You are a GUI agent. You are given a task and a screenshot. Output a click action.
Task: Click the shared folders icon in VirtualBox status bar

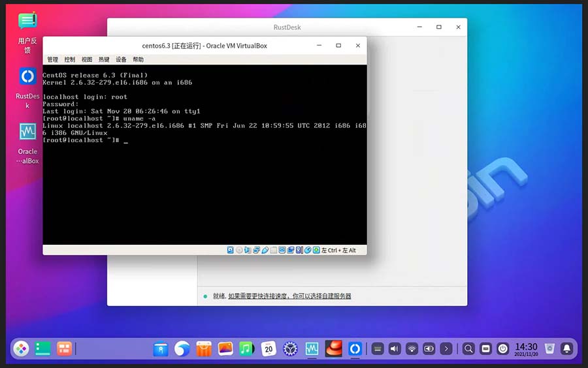[273, 250]
